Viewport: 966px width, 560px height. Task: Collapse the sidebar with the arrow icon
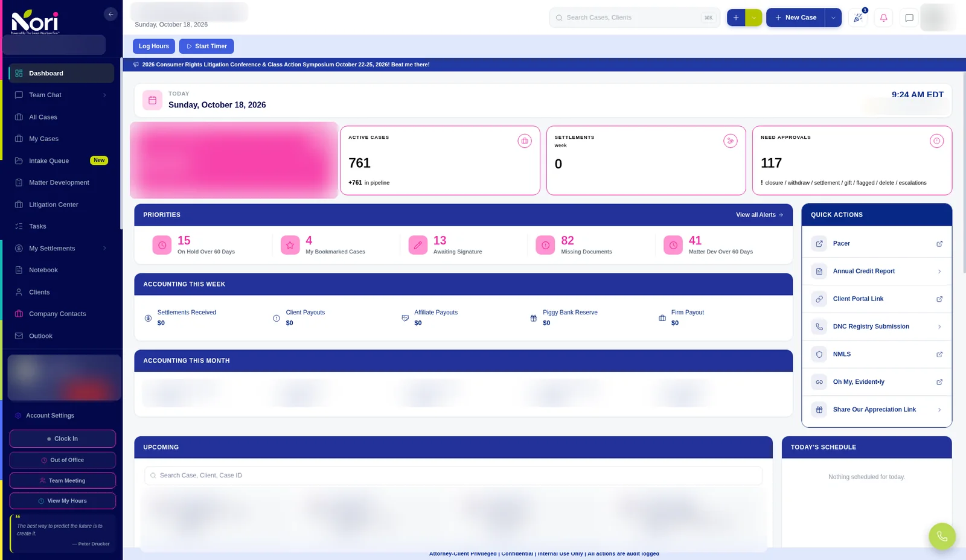(x=110, y=14)
